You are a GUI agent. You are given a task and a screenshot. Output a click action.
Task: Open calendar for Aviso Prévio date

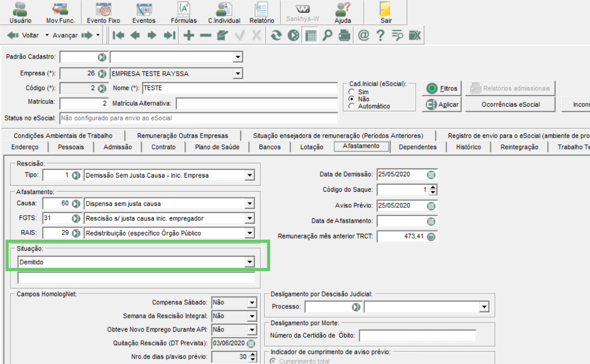431,206
